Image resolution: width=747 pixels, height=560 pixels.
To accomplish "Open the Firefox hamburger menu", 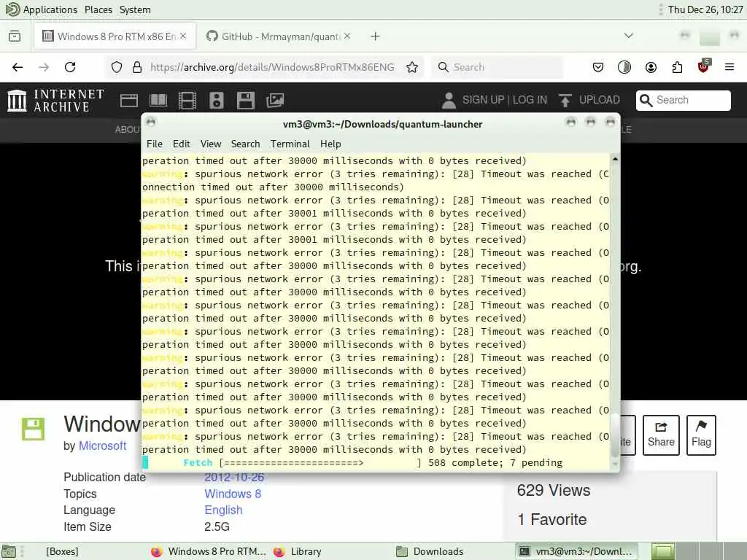I will (x=729, y=67).
